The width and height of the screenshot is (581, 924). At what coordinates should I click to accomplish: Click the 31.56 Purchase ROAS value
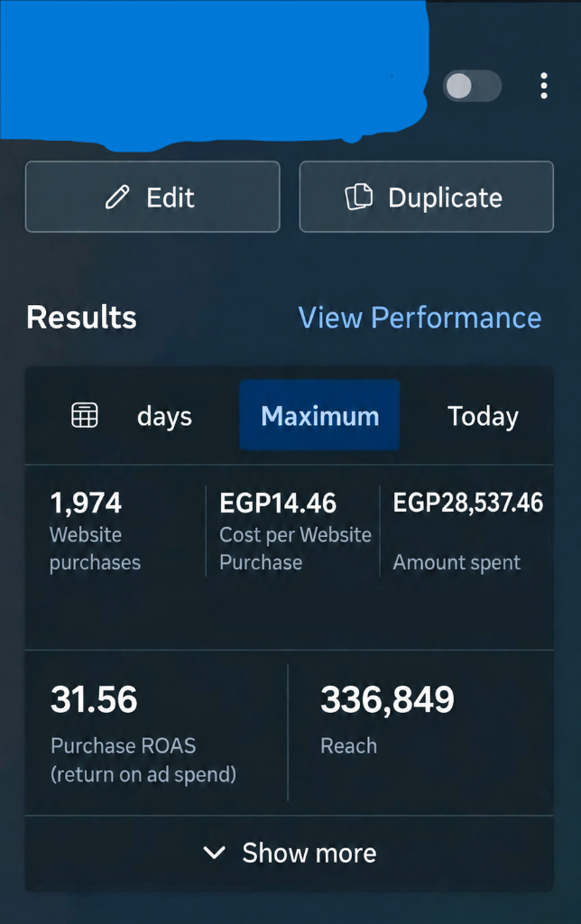click(x=95, y=699)
